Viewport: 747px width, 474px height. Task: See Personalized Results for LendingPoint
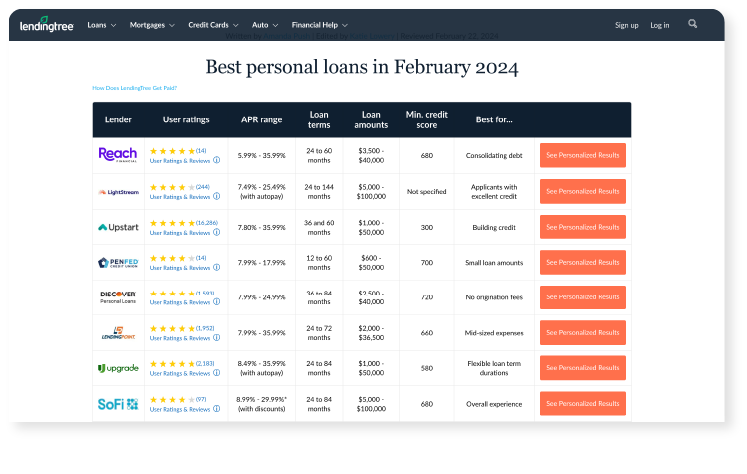pos(583,333)
